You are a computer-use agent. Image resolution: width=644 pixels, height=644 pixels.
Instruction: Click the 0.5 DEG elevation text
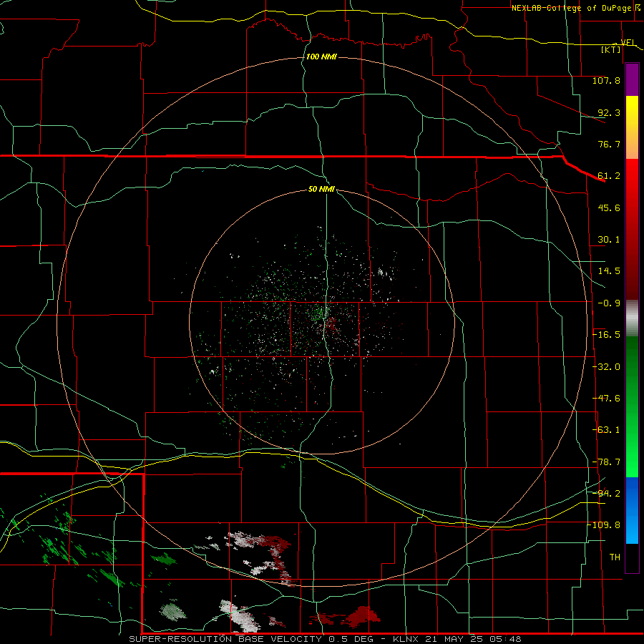351,639
